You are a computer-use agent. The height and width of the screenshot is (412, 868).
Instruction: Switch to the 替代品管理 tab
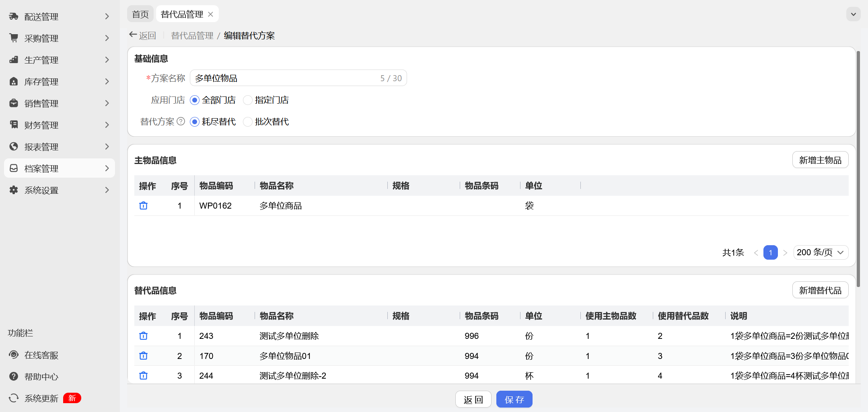182,14
